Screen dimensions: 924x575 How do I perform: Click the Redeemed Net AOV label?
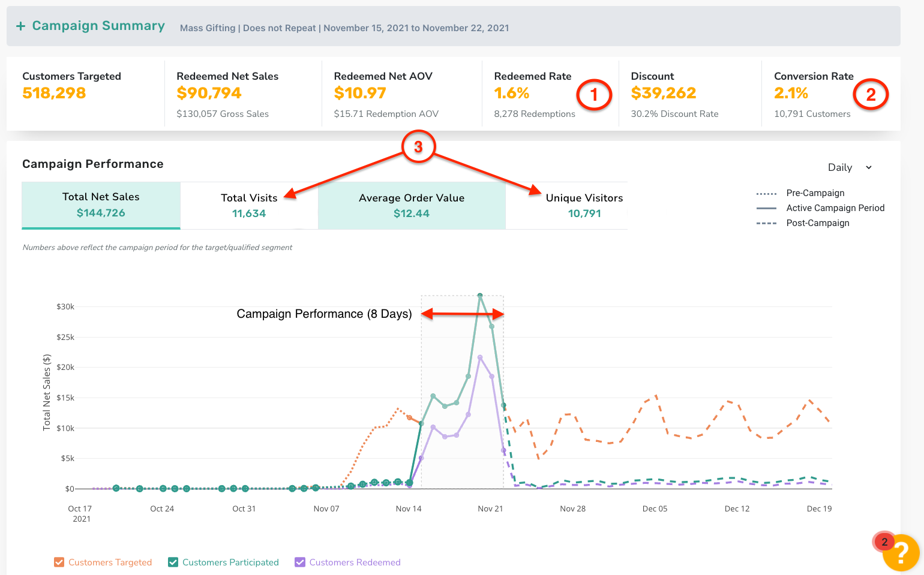tap(383, 76)
